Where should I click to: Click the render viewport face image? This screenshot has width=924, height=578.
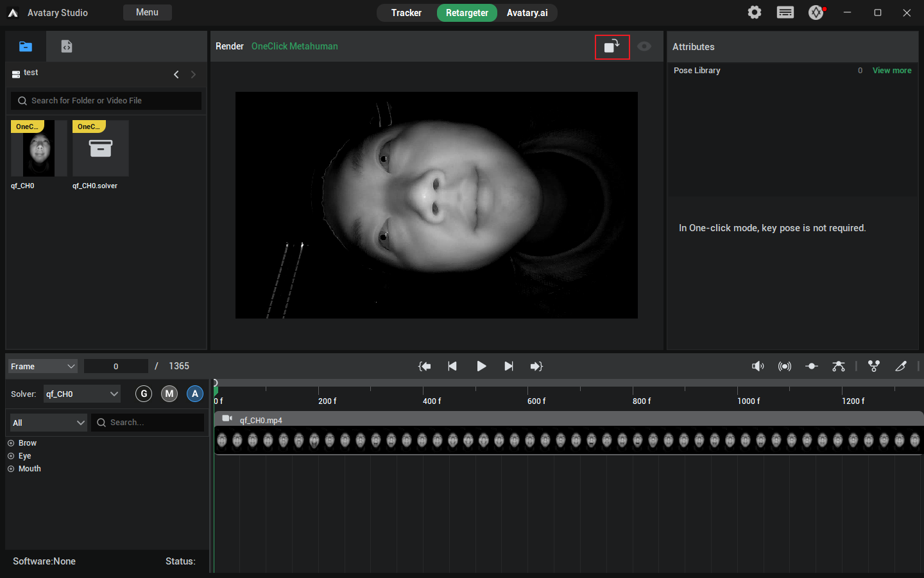[436, 205]
